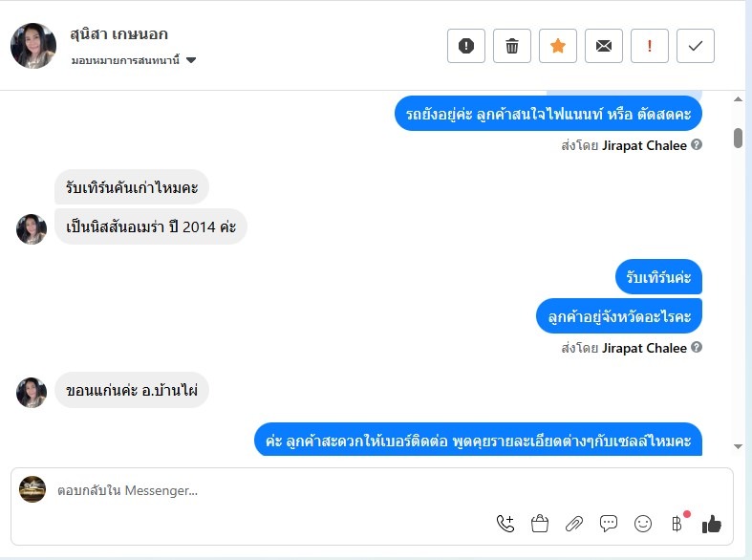The image size is (752, 560).
Task: Open the assign conversation dropdown arrow
Action: [191, 60]
